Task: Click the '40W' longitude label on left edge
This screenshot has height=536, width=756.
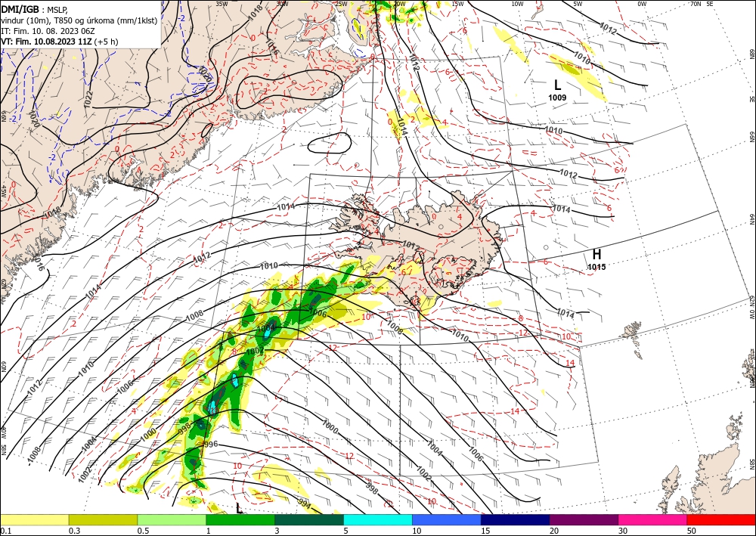Action: click(x=3, y=432)
